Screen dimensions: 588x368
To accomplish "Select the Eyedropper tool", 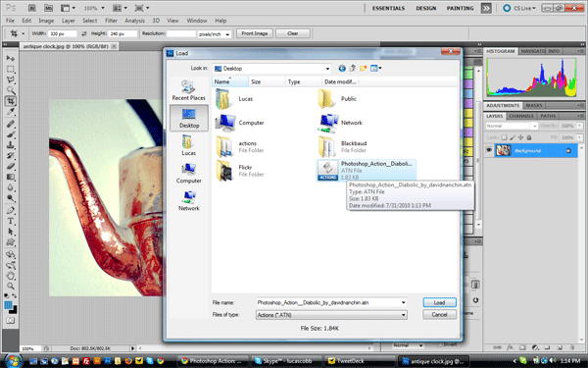I will (x=11, y=112).
